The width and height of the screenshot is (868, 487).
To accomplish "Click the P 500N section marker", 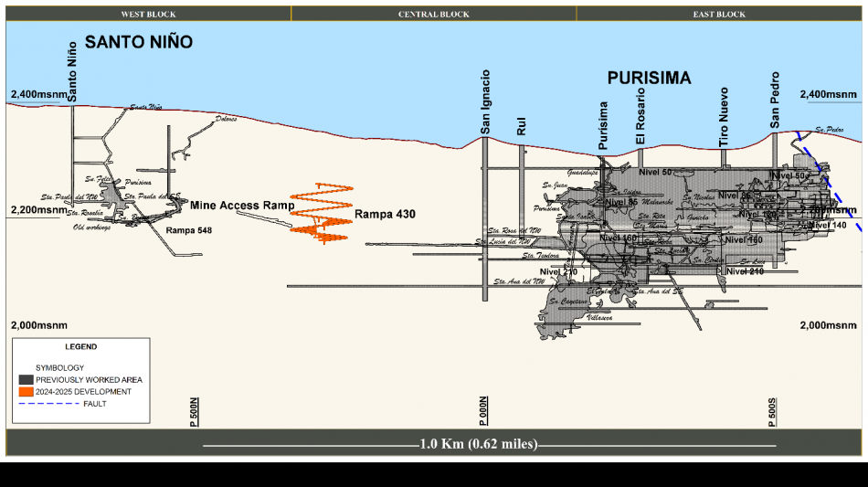I will pyautogui.click(x=194, y=411).
